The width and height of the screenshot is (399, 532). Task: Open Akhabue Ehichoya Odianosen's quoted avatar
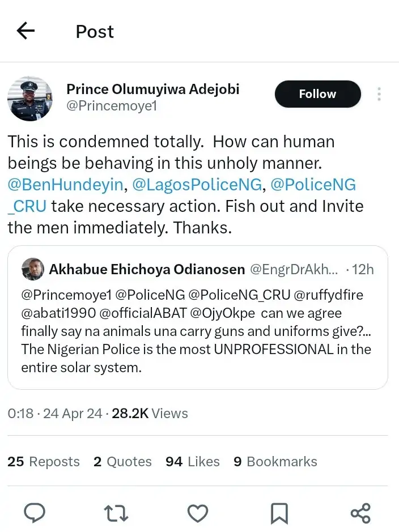[33, 269]
